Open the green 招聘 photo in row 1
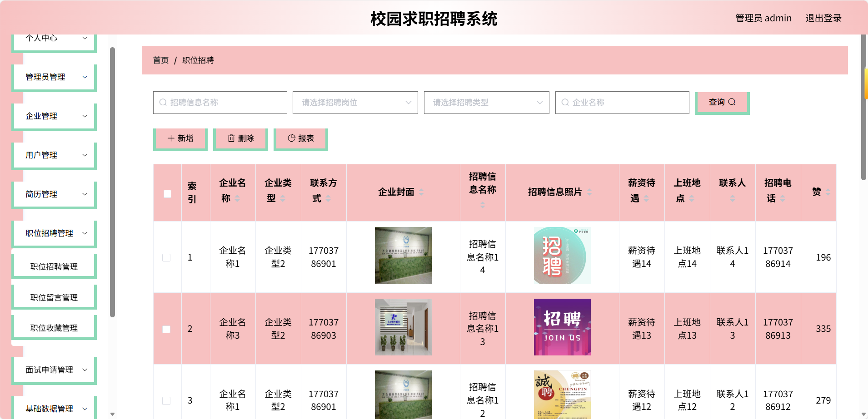Image resolution: width=868 pixels, height=419 pixels. [x=562, y=256]
